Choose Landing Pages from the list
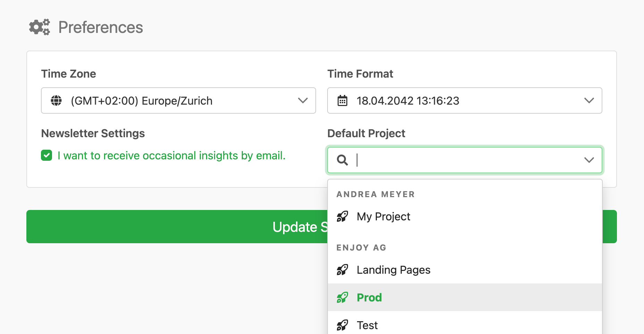The width and height of the screenshot is (644, 334). click(x=465, y=270)
